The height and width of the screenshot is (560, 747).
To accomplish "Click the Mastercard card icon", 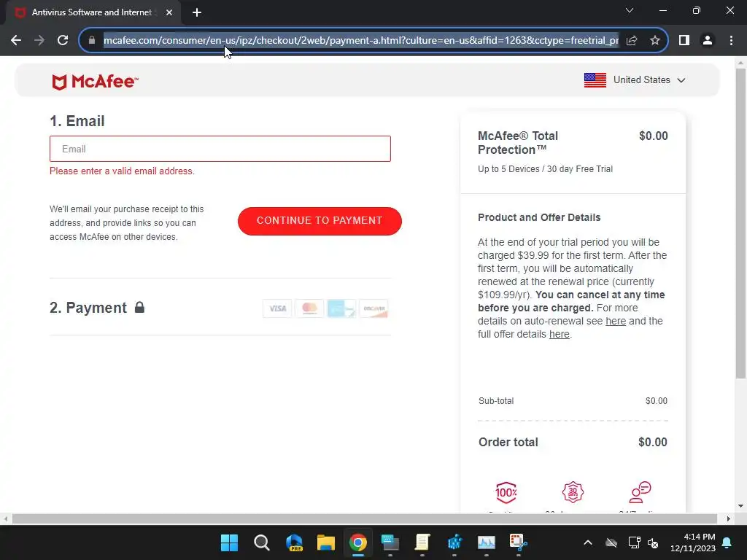I will pyautogui.click(x=309, y=308).
